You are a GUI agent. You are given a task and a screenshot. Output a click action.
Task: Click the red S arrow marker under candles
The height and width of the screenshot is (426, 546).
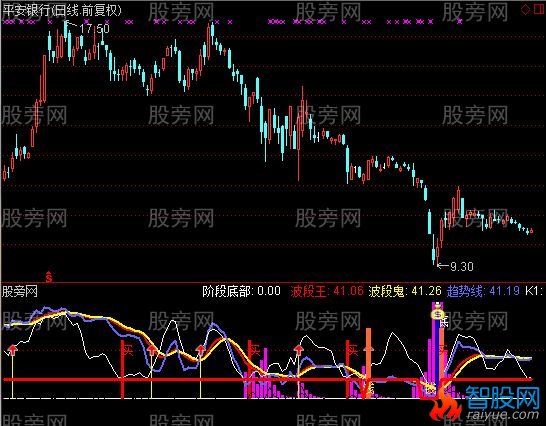pos(49,276)
